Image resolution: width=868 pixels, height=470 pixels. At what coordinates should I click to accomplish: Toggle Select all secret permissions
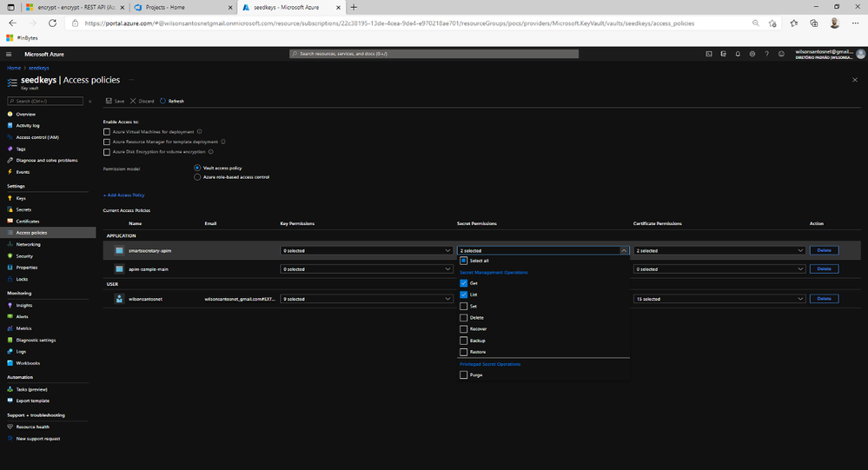(x=463, y=261)
